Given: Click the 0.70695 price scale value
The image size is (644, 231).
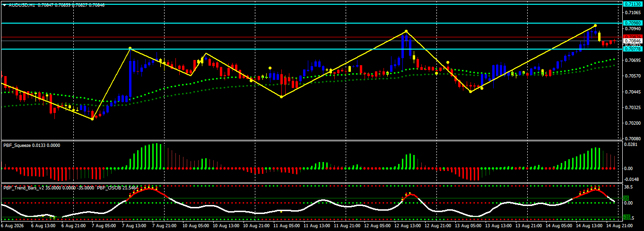Looking at the screenshot, I should (x=633, y=60).
